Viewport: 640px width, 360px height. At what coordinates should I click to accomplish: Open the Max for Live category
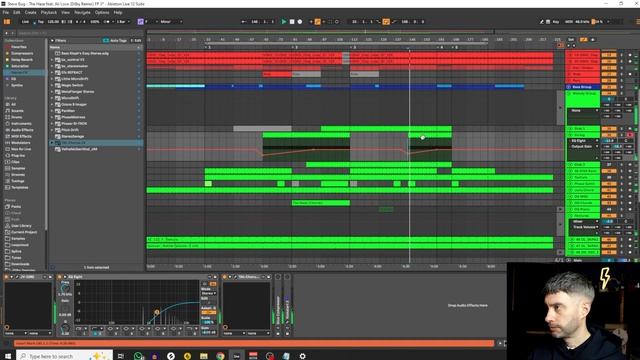21,149
